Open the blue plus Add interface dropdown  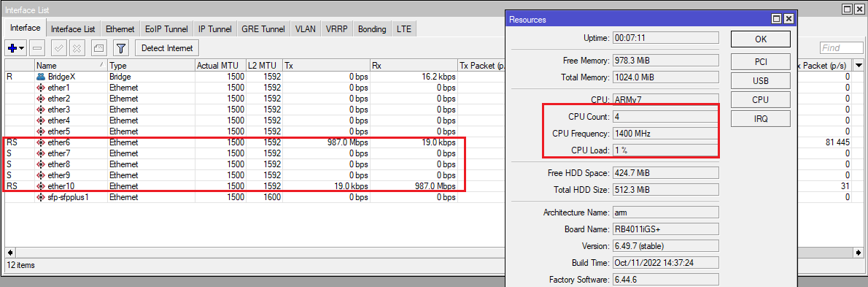tap(15, 47)
